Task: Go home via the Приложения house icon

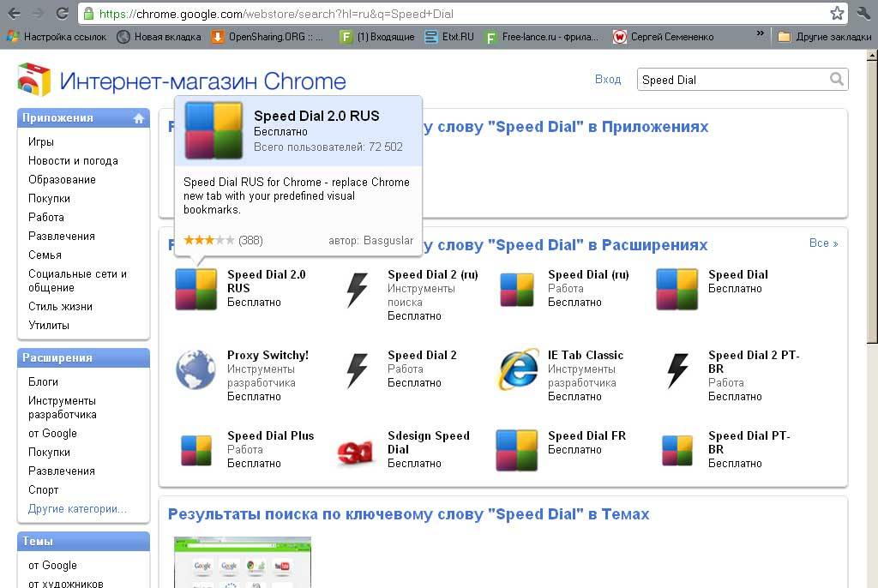Action: pos(139,118)
